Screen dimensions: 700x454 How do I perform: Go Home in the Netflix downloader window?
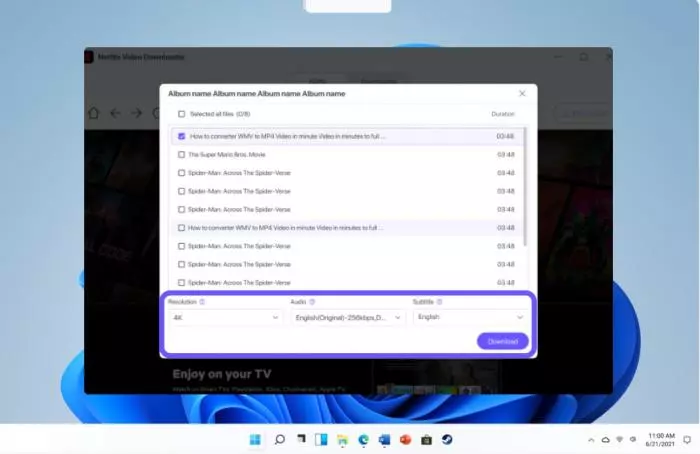click(94, 113)
